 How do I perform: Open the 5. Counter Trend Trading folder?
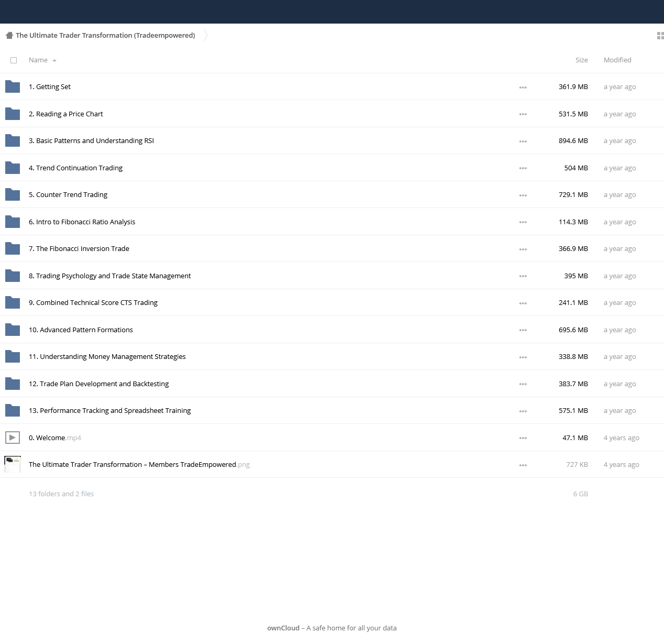68,195
